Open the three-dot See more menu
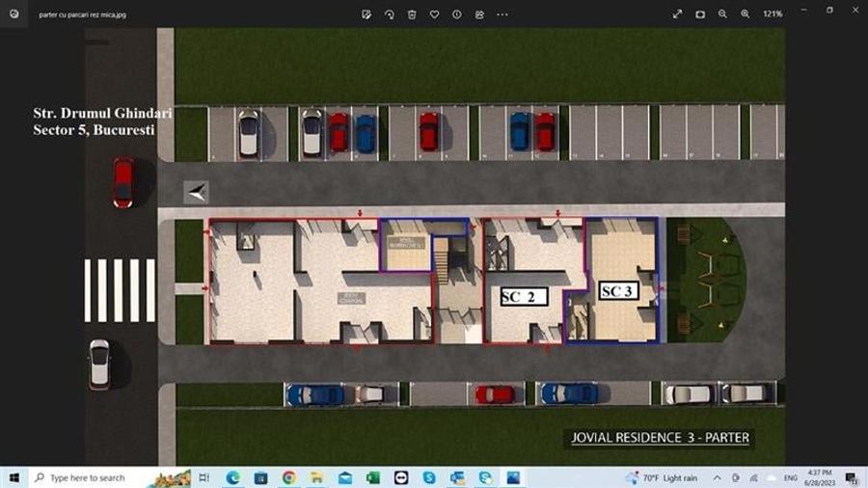Viewport: 868px width, 488px height. 502,14
